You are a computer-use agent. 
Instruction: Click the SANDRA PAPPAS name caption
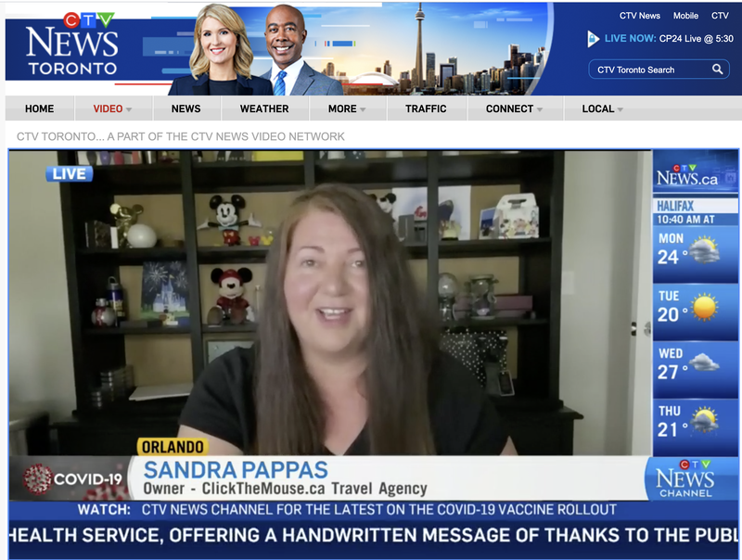coord(236,470)
